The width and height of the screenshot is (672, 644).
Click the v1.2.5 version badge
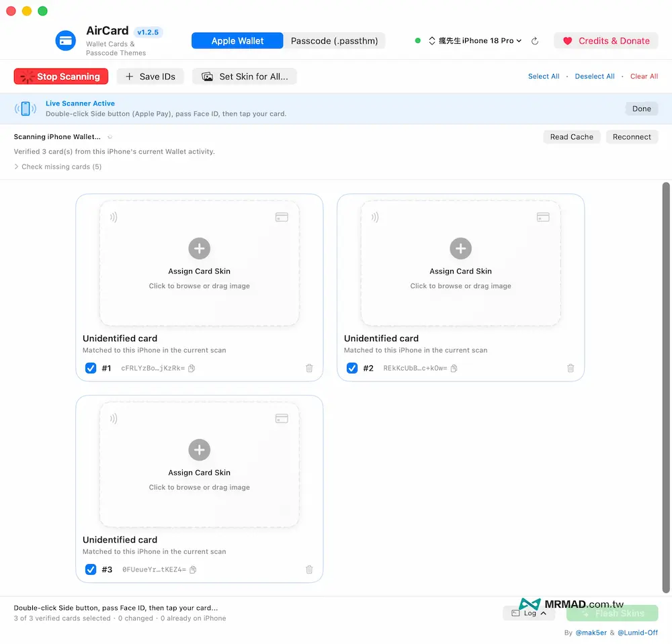[148, 32]
